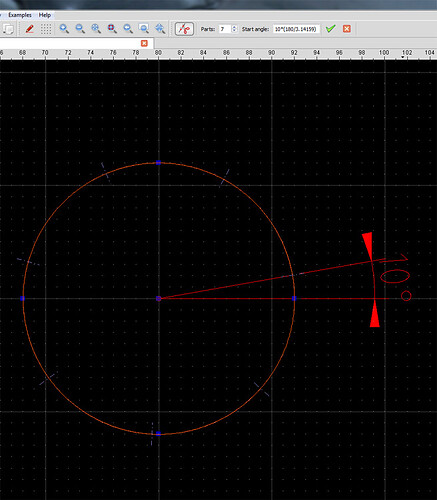The width and height of the screenshot is (437, 500).
Task: Click the blue center point of circle
Action: coord(158,298)
